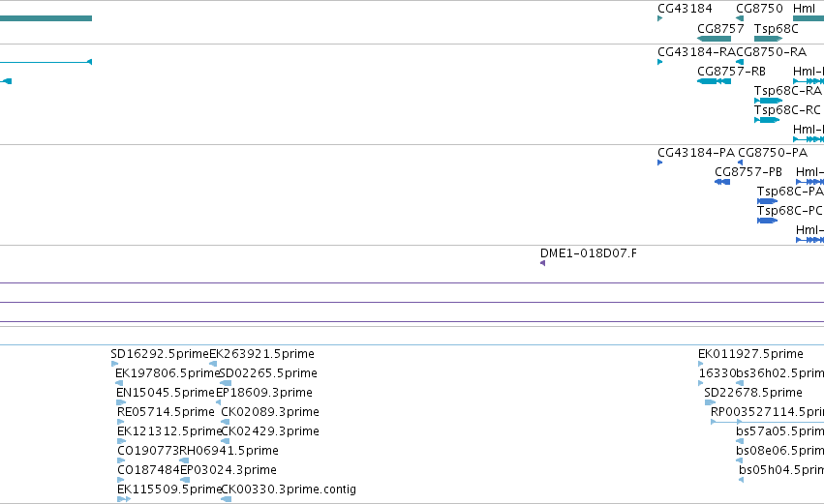Viewport: 824px width, 504px height.
Task: Select the CG8750 gene label
Action: coord(759,9)
